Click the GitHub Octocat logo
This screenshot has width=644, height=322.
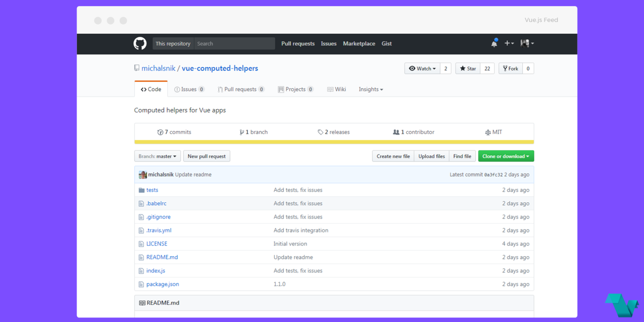coord(140,44)
